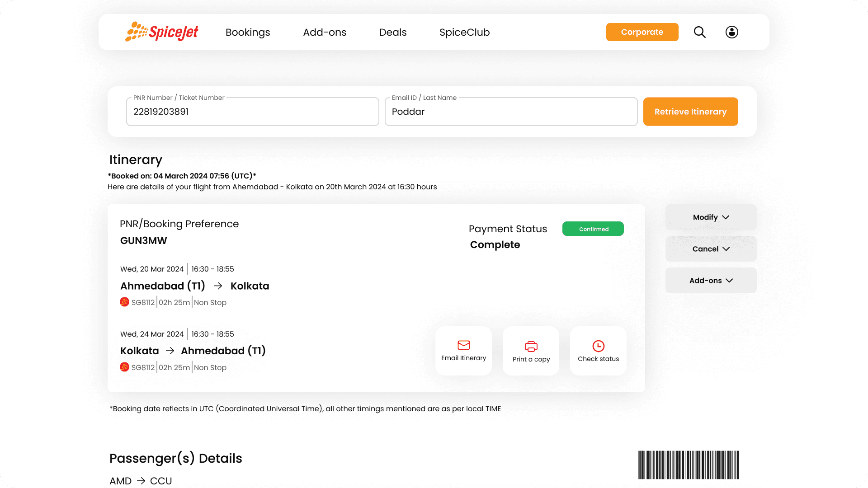
Task: Open the search magnifier icon
Action: (699, 32)
